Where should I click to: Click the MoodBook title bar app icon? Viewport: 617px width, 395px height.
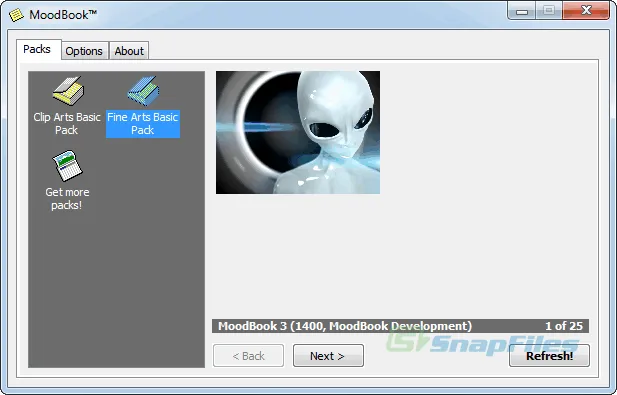pos(16,15)
